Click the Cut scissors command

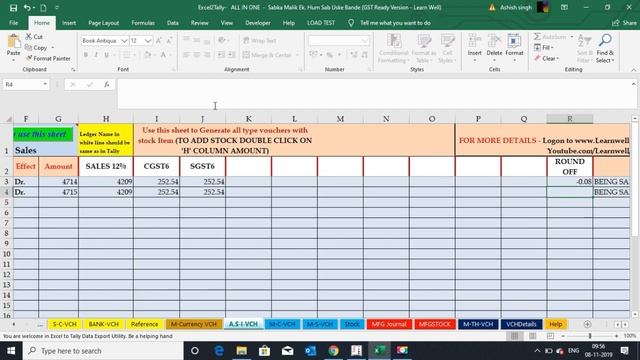(34, 37)
